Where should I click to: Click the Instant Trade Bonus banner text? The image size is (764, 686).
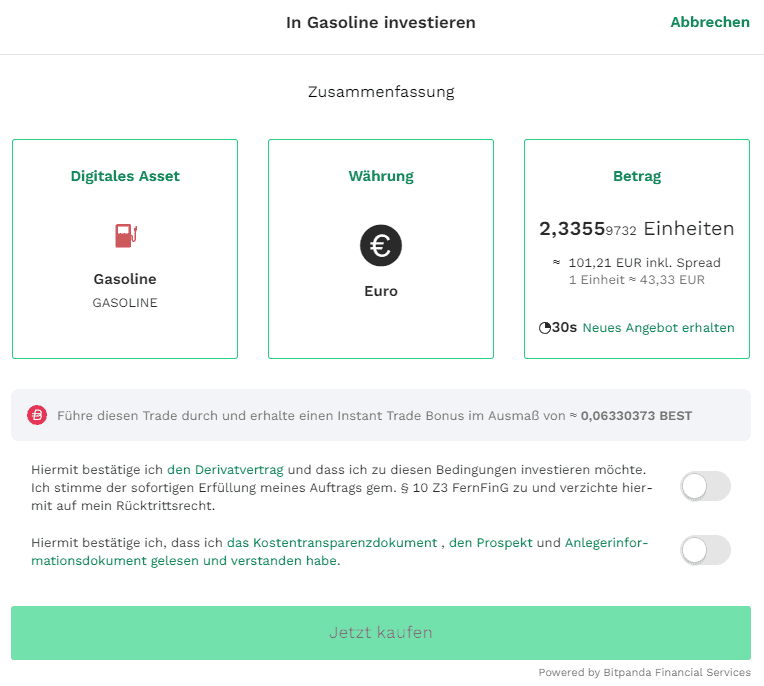[374, 416]
